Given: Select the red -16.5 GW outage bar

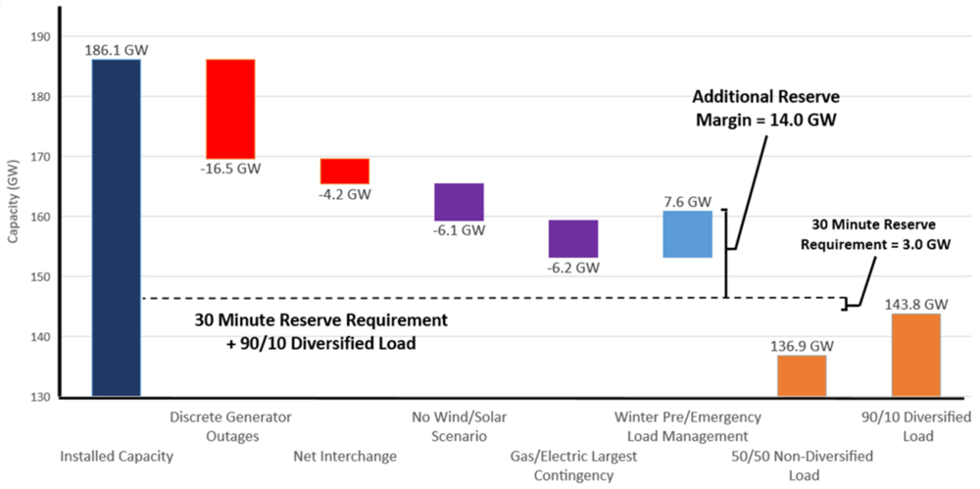Looking at the screenshot, I should click(x=230, y=109).
